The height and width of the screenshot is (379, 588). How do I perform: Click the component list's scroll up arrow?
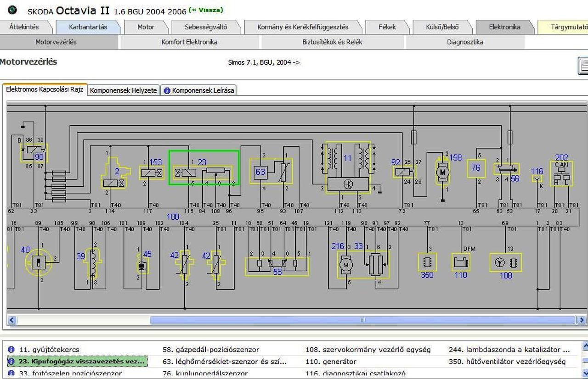(x=584, y=346)
